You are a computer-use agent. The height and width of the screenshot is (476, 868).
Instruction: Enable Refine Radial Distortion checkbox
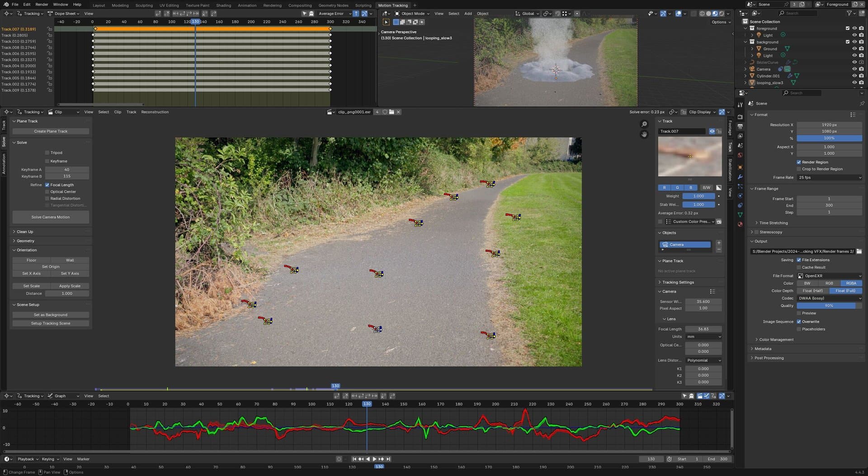47,199
